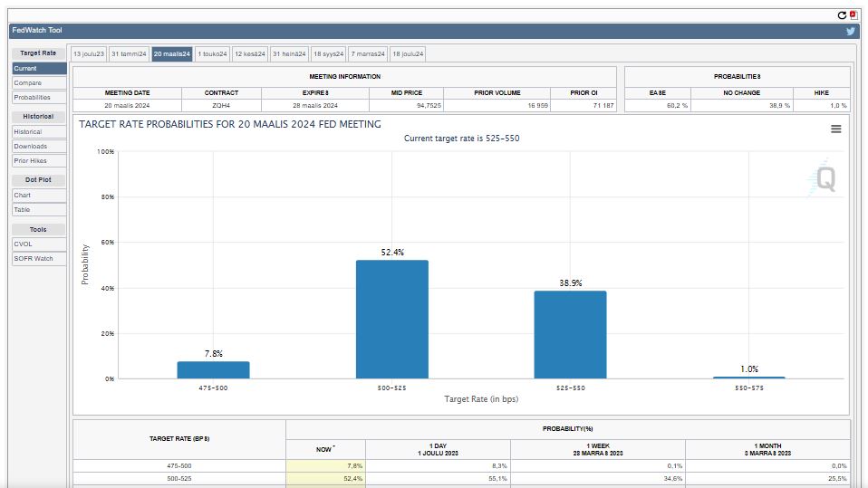868x488 pixels.
Task: Select the 7 marras24 meeting tab
Action: [x=368, y=54]
